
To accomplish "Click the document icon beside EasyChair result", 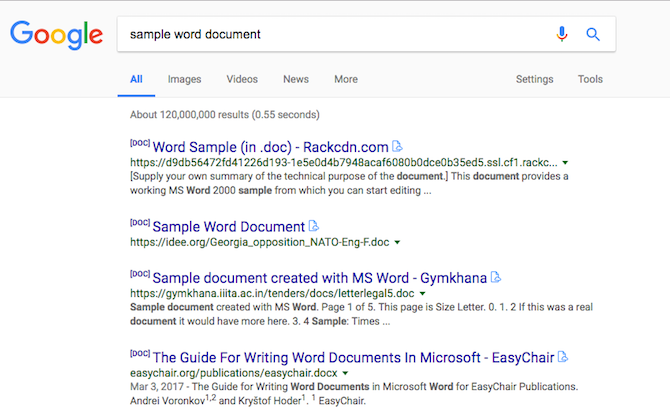I will coord(562,356).
